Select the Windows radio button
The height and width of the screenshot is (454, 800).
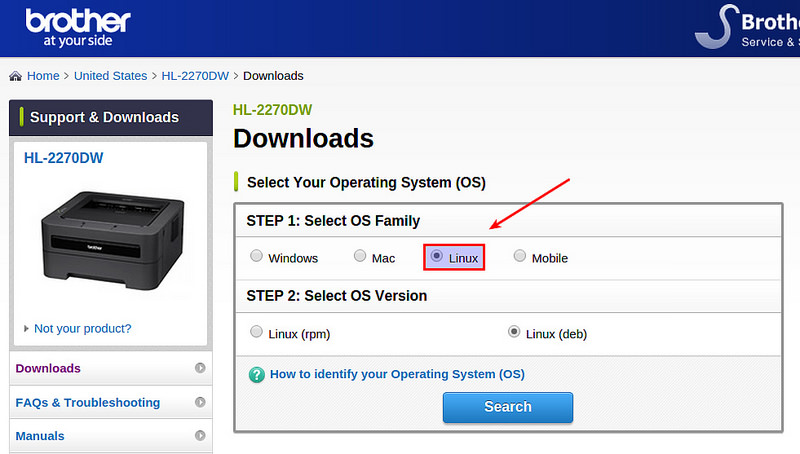257,257
